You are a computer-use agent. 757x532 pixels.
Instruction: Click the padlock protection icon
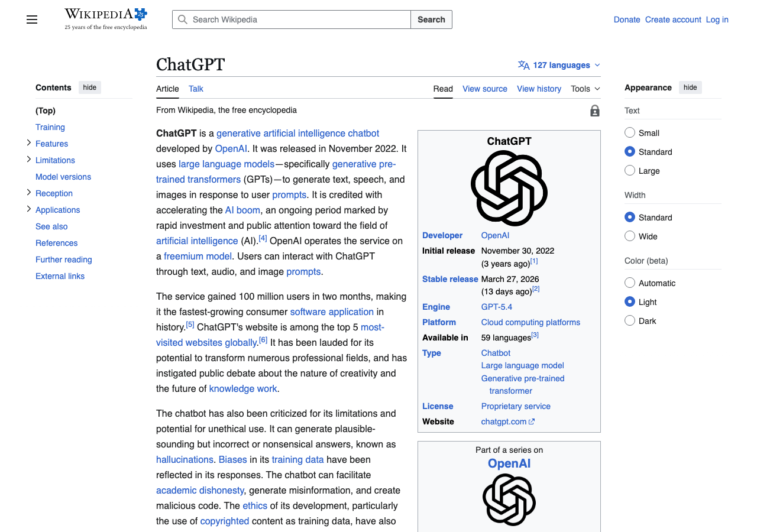pos(594,111)
